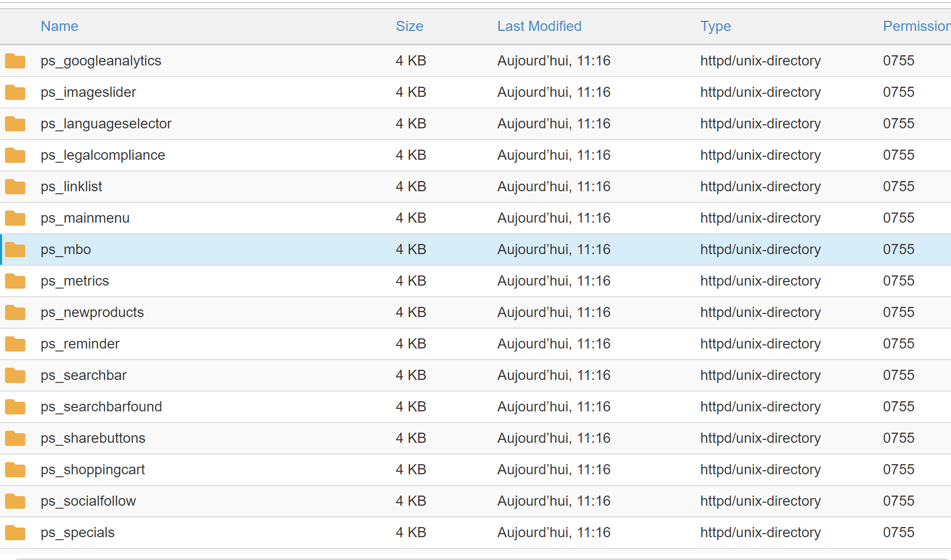Click the ps_shoppingcart folder icon
Screen dimensions: 951x560
coord(15,470)
